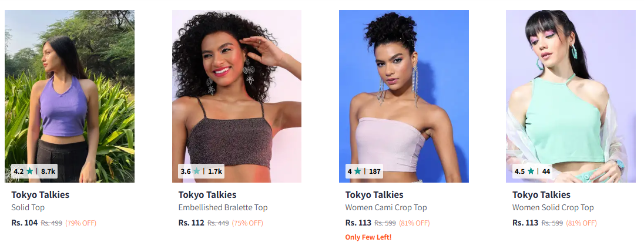
Task: Click the star on the 4.5 rating badge
Action: (531, 171)
